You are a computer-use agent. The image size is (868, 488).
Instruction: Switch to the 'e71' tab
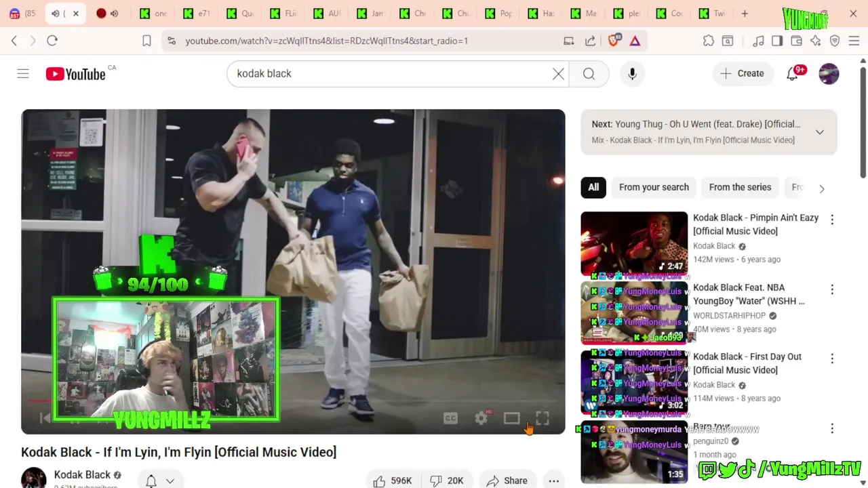pyautogui.click(x=195, y=14)
